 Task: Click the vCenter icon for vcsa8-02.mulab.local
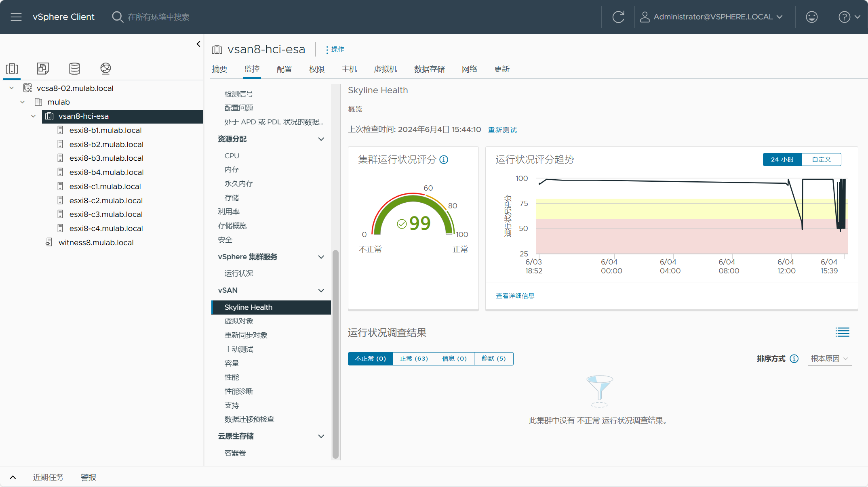coord(27,88)
